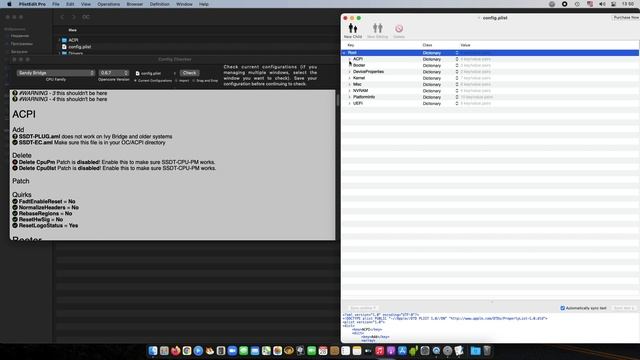The image size is (640, 360).
Task: Open Finder from the Dock
Action: (153, 351)
